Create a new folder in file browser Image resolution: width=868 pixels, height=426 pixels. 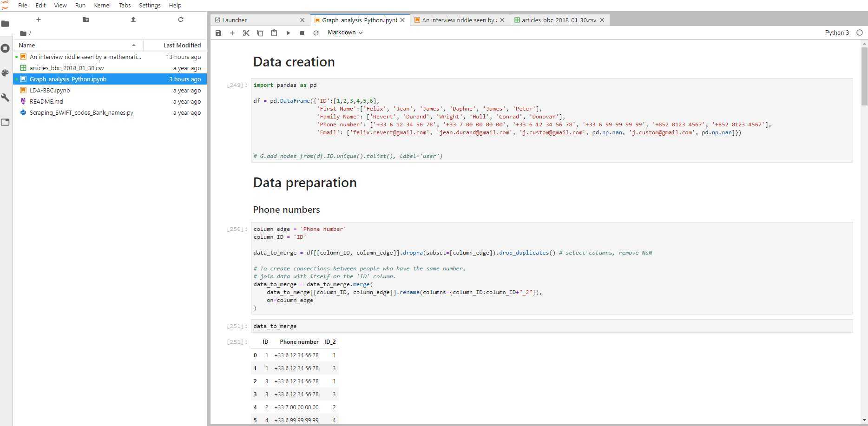click(x=86, y=20)
